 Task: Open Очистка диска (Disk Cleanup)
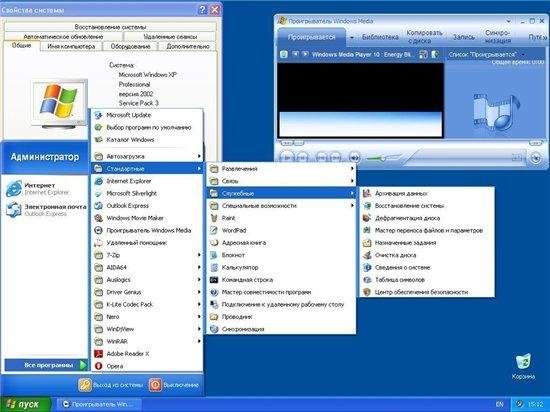(427, 255)
